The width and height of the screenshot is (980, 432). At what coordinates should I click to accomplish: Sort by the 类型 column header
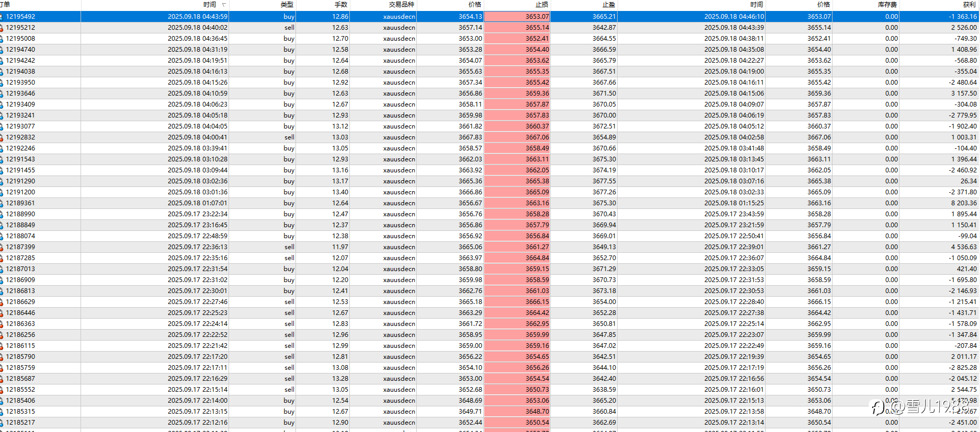point(287,5)
